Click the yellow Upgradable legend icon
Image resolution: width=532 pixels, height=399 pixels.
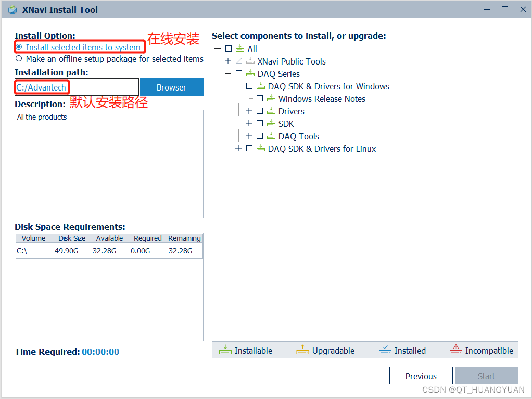[x=302, y=350]
